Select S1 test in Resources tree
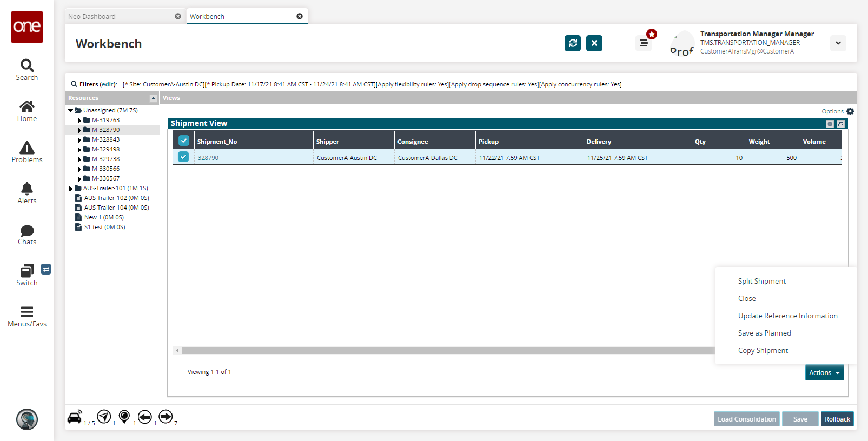 (104, 227)
